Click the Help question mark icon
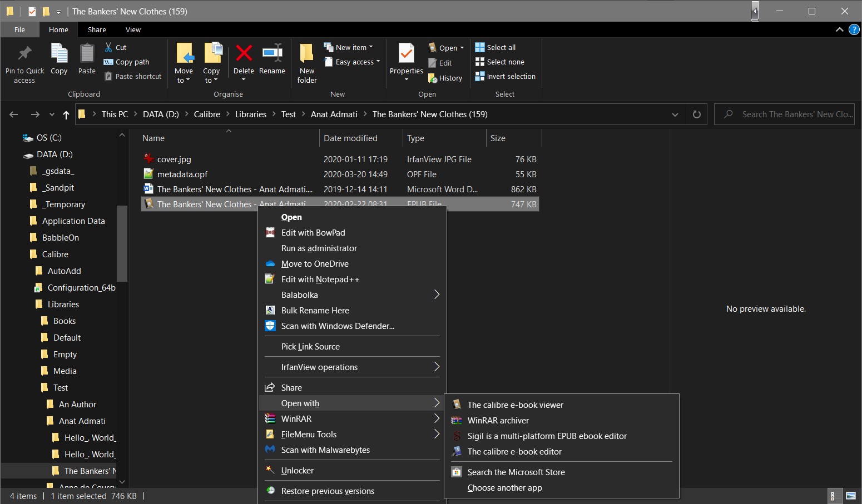Screen dimensions: 862x504 pyautogui.click(x=854, y=29)
